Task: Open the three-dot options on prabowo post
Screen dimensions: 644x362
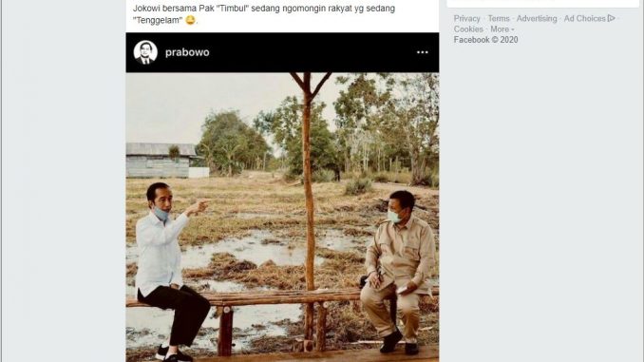Action: point(423,52)
